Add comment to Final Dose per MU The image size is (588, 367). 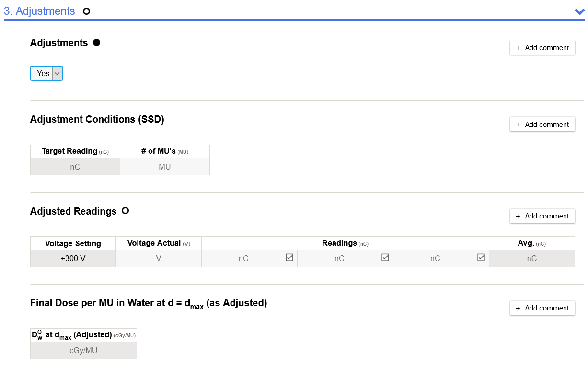(x=542, y=308)
